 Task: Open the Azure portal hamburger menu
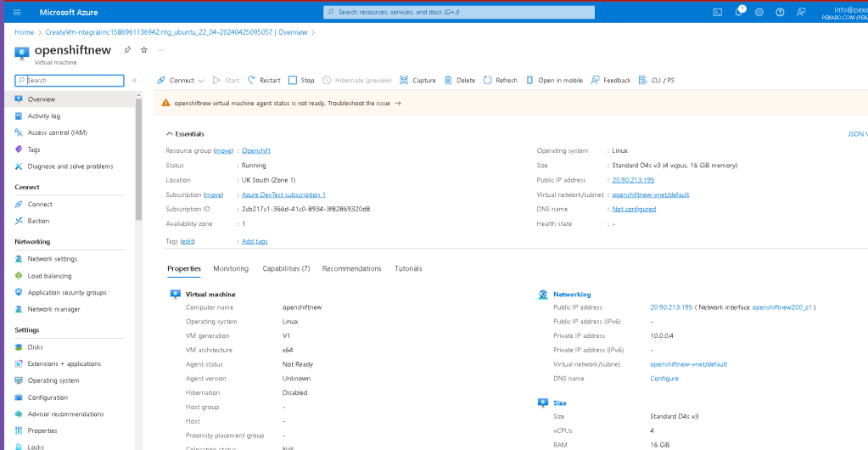pos(17,12)
